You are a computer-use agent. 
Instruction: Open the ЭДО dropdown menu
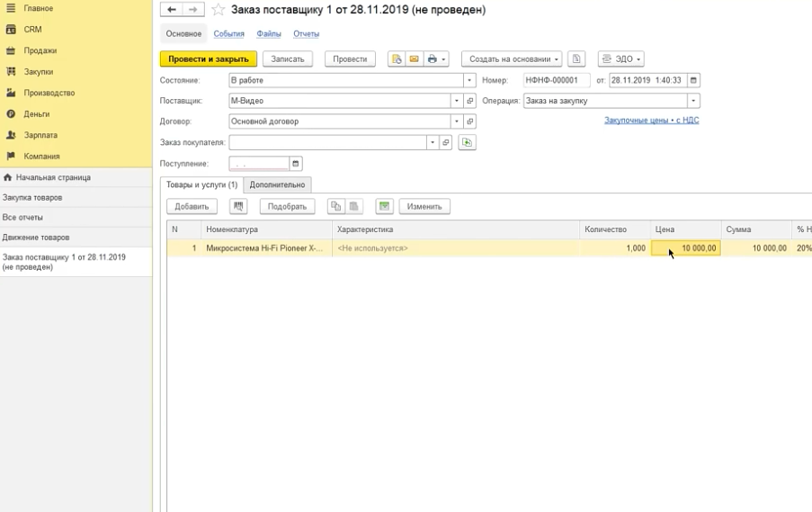pos(621,59)
